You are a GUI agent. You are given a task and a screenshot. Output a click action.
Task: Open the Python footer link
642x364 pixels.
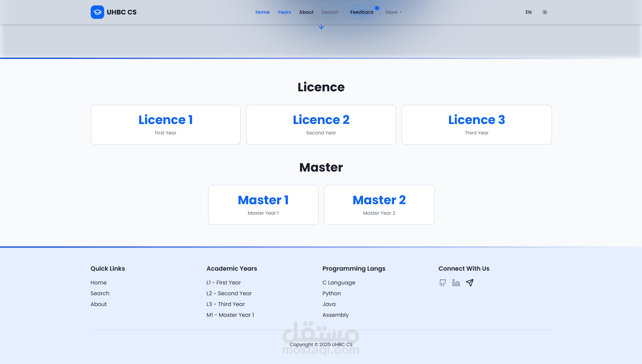coord(331,293)
